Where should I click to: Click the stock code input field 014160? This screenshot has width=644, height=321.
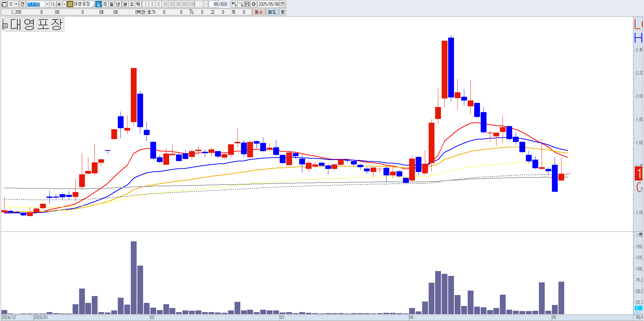click(x=36, y=4)
